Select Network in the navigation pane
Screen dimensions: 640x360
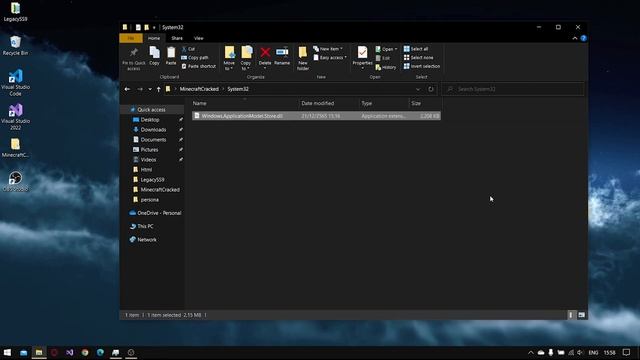point(147,240)
